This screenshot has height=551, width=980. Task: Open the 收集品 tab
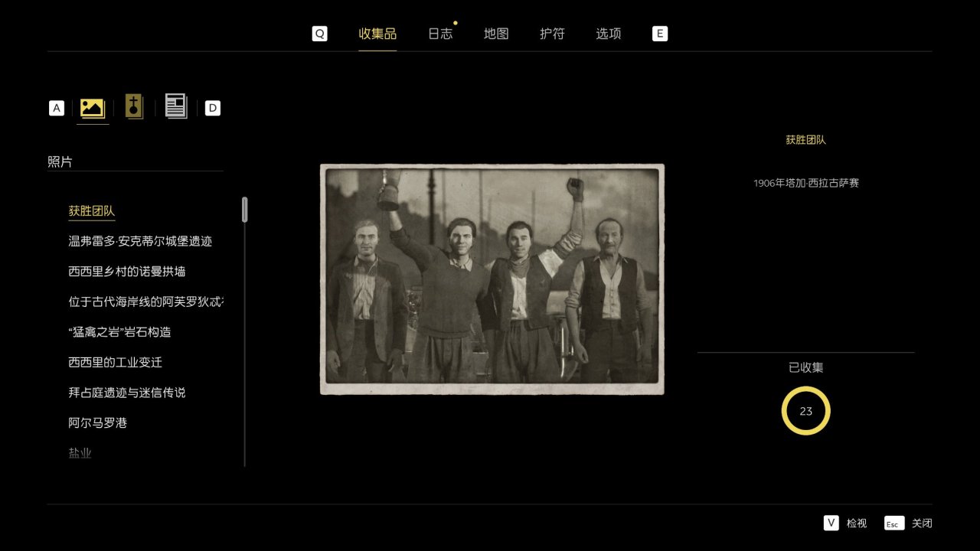[x=377, y=34]
